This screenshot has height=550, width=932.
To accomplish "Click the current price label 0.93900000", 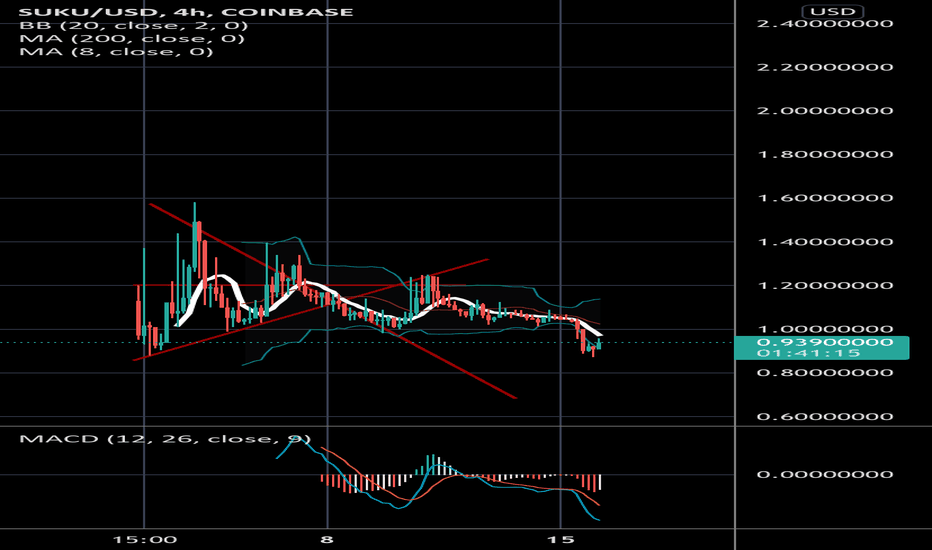I will [825, 342].
